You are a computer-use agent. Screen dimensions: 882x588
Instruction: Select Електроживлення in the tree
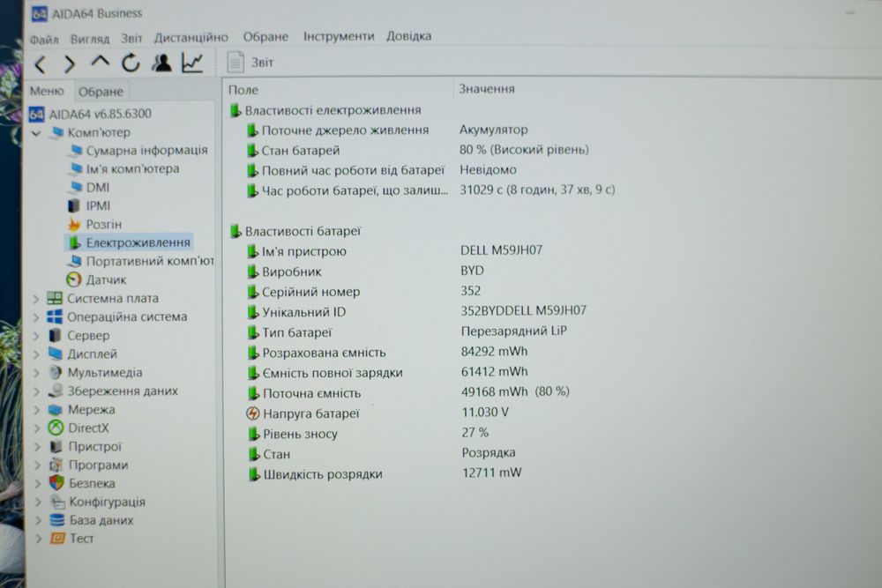pos(138,242)
